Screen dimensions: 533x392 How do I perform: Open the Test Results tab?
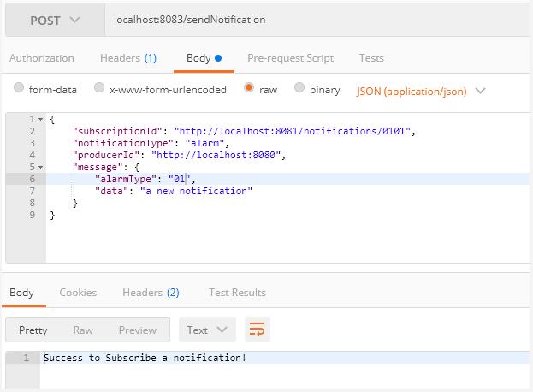tap(237, 292)
